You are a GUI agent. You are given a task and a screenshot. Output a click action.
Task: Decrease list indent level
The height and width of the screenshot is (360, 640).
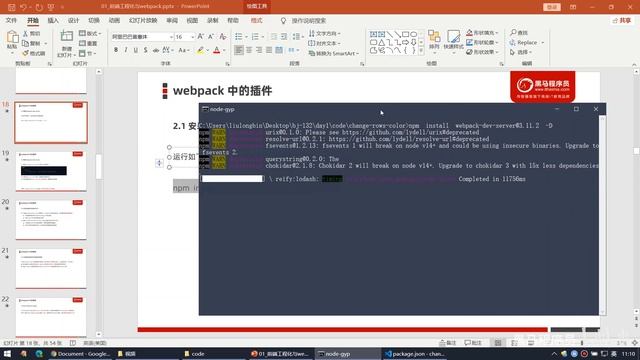(274, 37)
